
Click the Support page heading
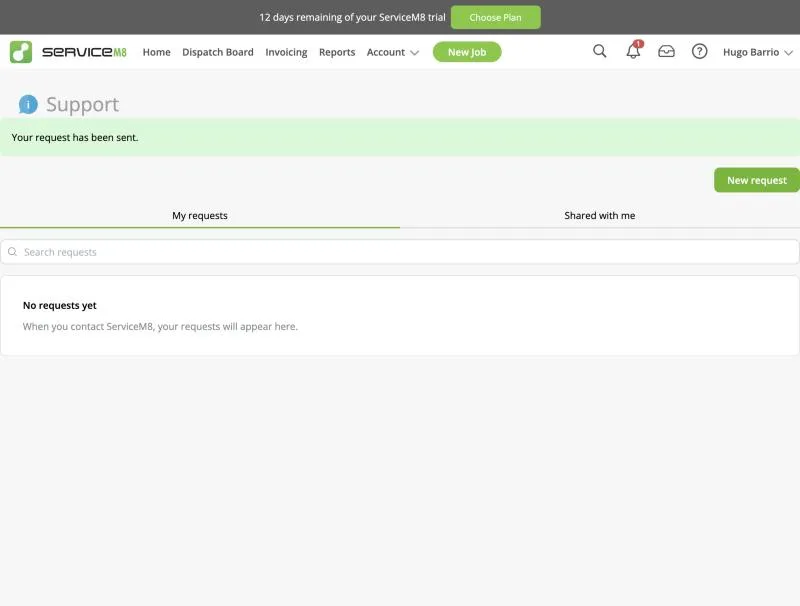click(x=82, y=105)
